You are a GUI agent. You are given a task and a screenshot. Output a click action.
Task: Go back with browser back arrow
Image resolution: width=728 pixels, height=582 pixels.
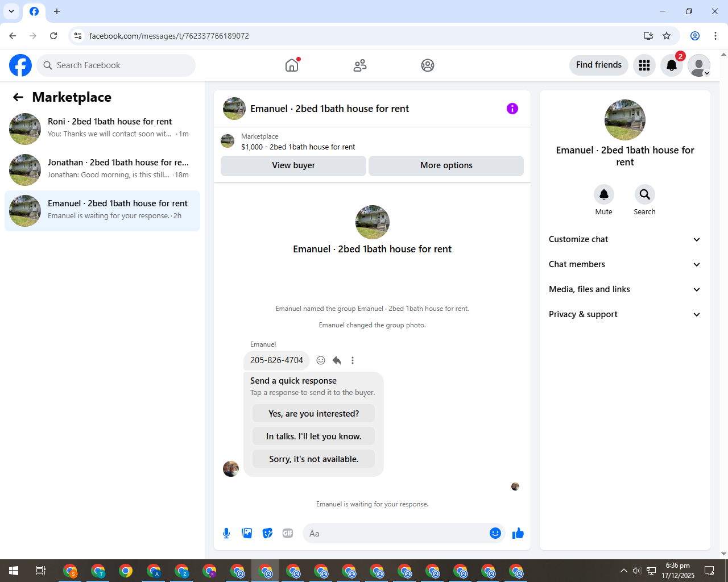pos(13,36)
